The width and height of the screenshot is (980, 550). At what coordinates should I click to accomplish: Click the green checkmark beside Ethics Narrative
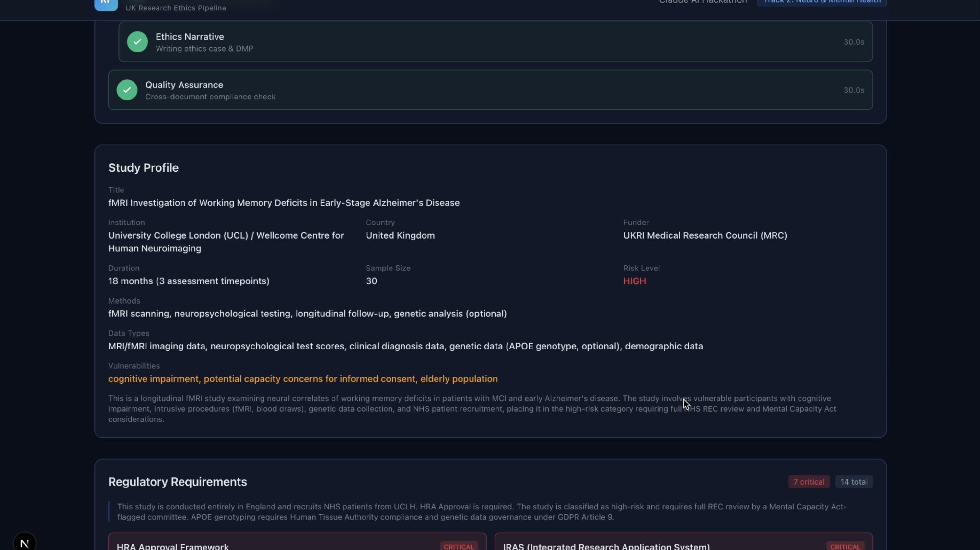(x=137, y=42)
